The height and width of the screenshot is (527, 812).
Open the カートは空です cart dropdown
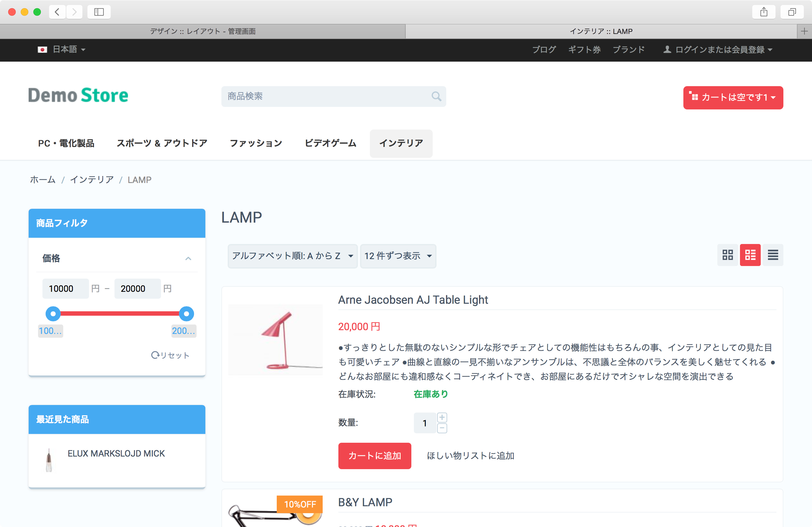click(x=733, y=97)
